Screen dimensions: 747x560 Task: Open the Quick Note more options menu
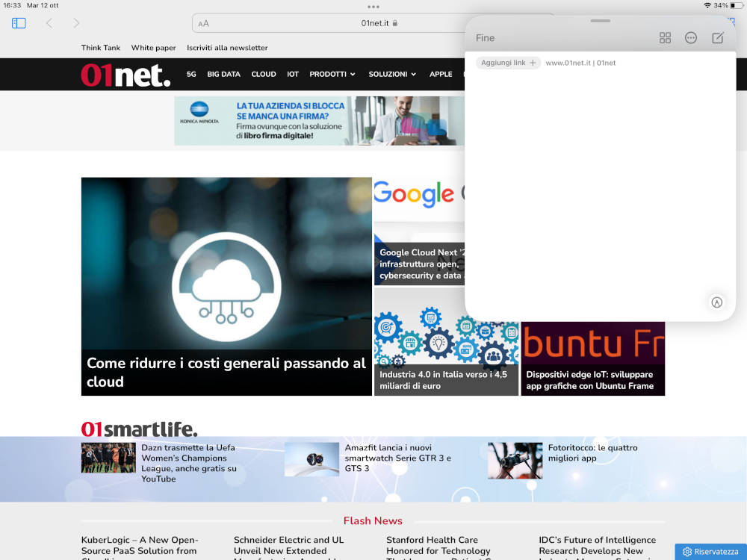691,38
